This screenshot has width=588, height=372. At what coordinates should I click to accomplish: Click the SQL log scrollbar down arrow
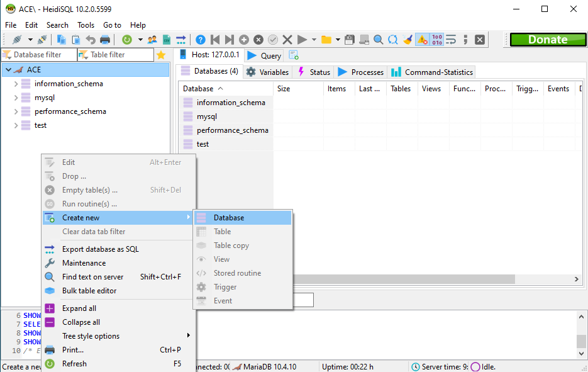[x=581, y=353]
